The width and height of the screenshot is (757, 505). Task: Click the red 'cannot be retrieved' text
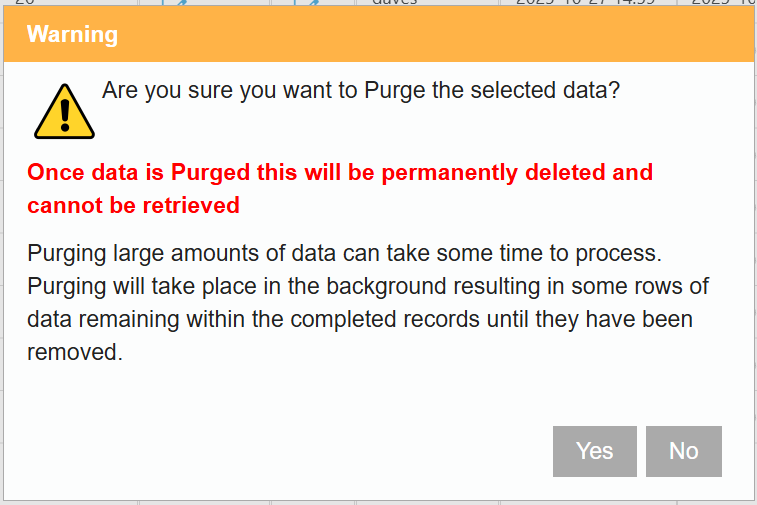coord(133,205)
